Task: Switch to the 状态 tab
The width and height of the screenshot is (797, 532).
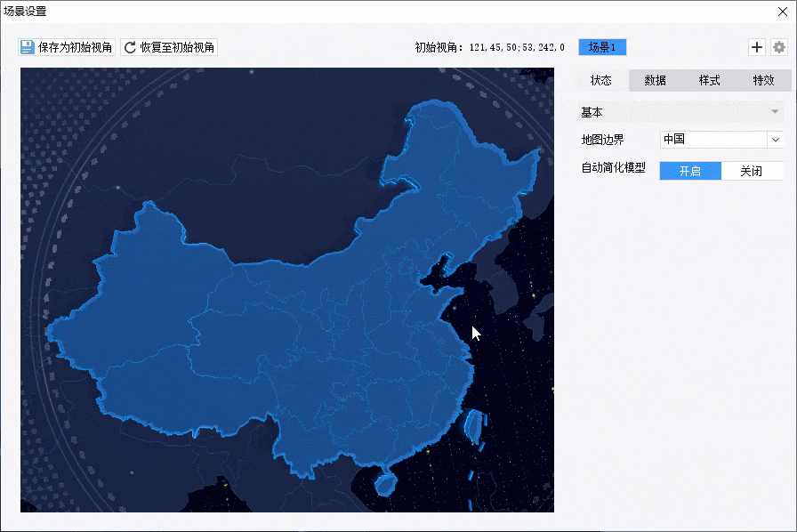Action: click(x=601, y=80)
